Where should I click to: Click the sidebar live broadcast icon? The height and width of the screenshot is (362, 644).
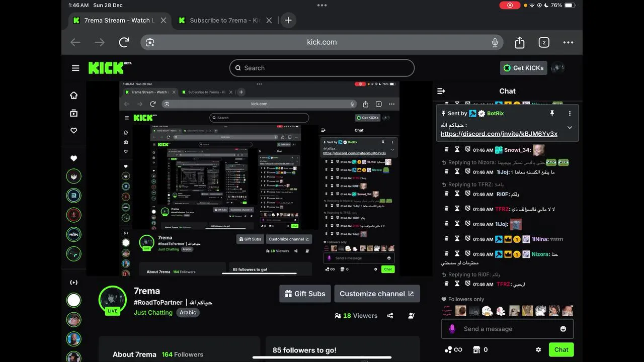pyautogui.click(x=73, y=283)
